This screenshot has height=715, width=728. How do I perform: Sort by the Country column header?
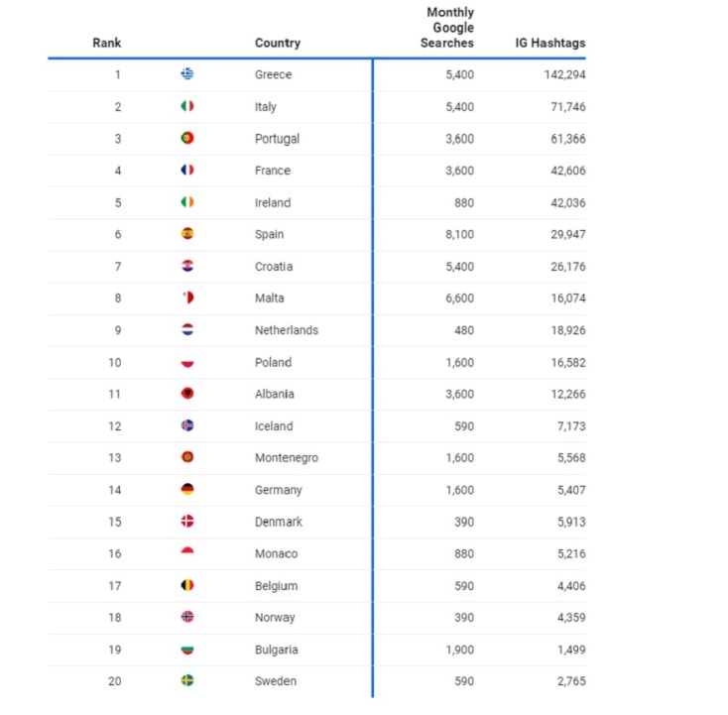pyautogui.click(x=278, y=44)
